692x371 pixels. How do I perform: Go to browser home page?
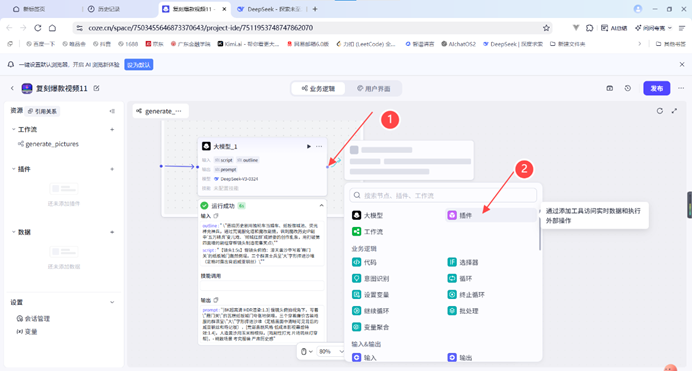[53, 28]
